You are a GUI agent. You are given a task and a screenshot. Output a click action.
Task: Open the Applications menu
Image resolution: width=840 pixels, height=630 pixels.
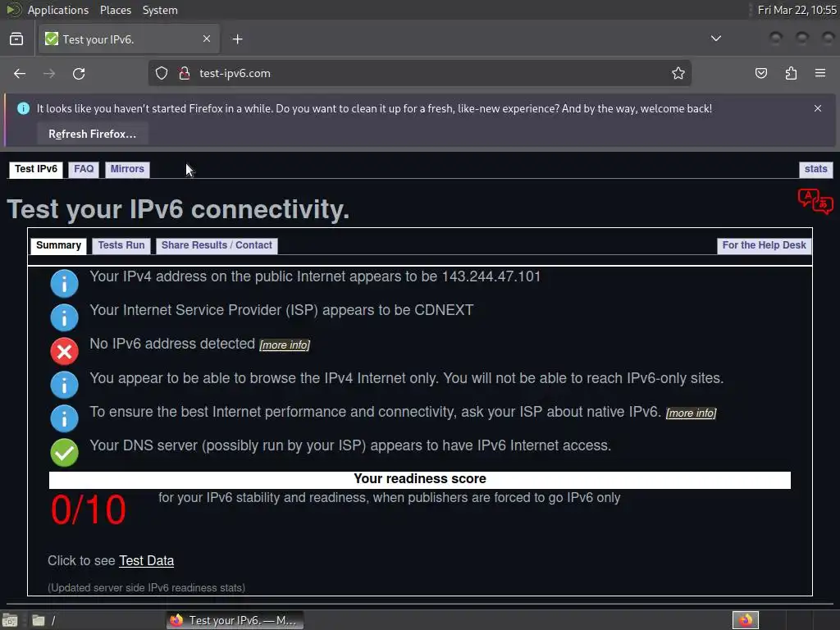[x=58, y=10]
